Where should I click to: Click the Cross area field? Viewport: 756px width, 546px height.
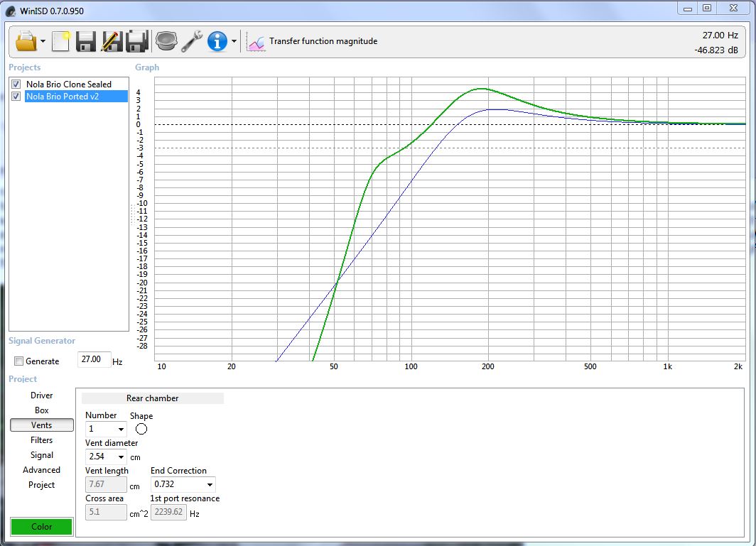click(106, 512)
